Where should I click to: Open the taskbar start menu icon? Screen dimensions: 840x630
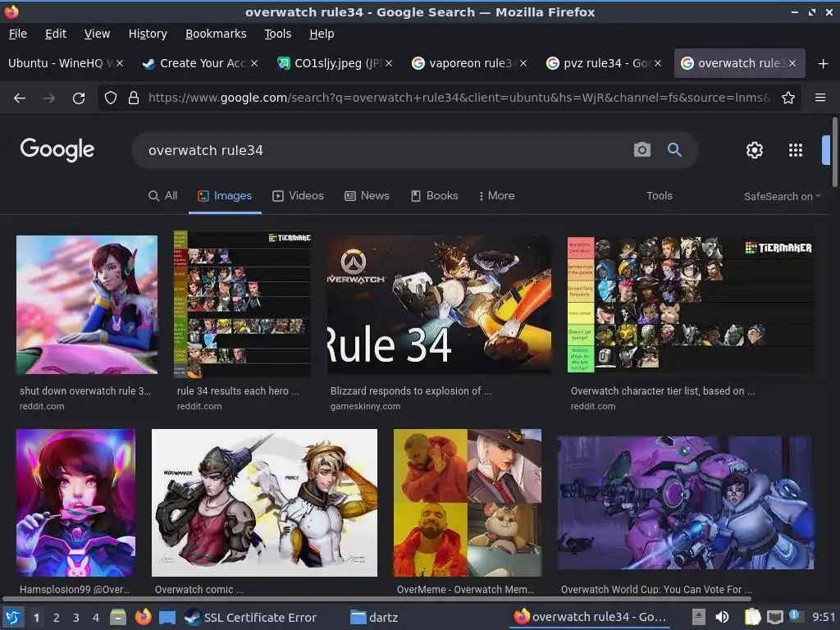coord(13,617)
